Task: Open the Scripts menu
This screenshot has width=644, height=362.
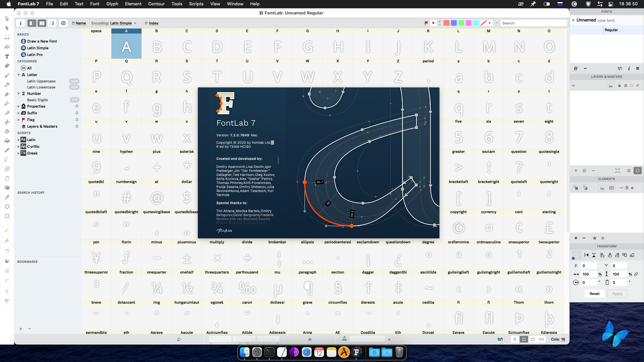Action: click(x=196, y=4)
